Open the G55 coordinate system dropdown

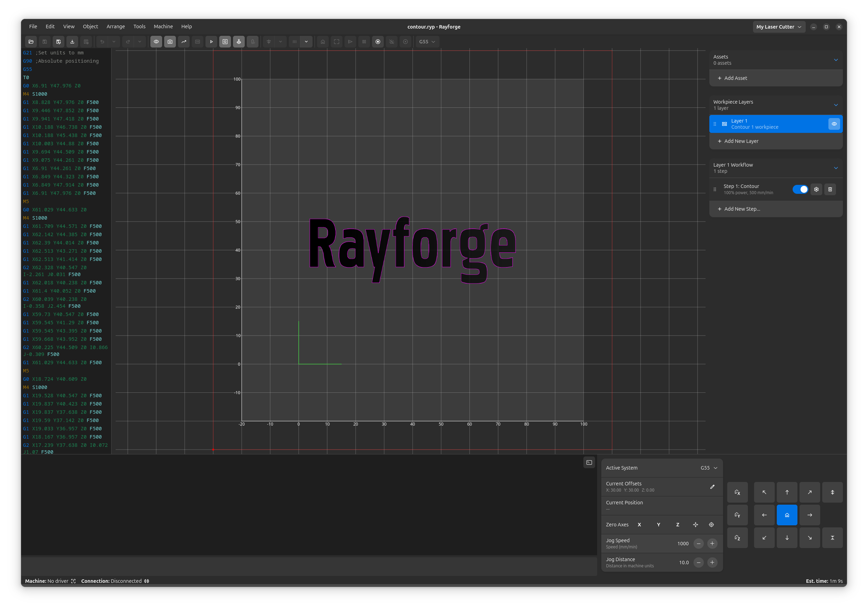(x=427, y=42)
